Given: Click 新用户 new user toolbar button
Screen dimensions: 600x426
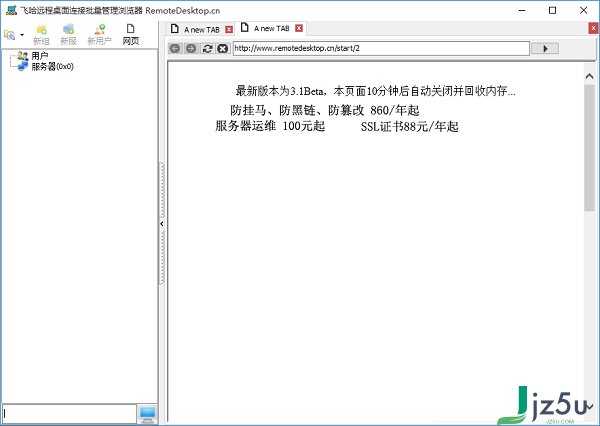Looking at the screenshot, I should (99, 35).
